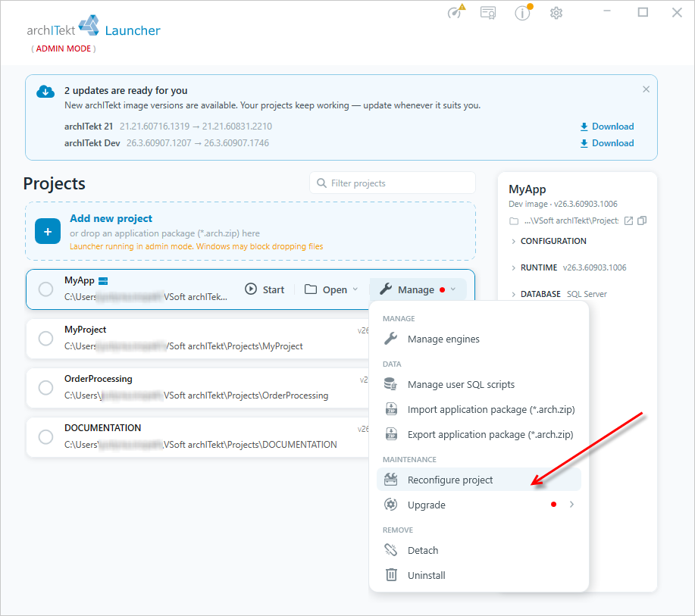Open the Upgrade submenu
The width and height of the screenshot is (695, 616).
pyautogui.click(x=479, y=505)
